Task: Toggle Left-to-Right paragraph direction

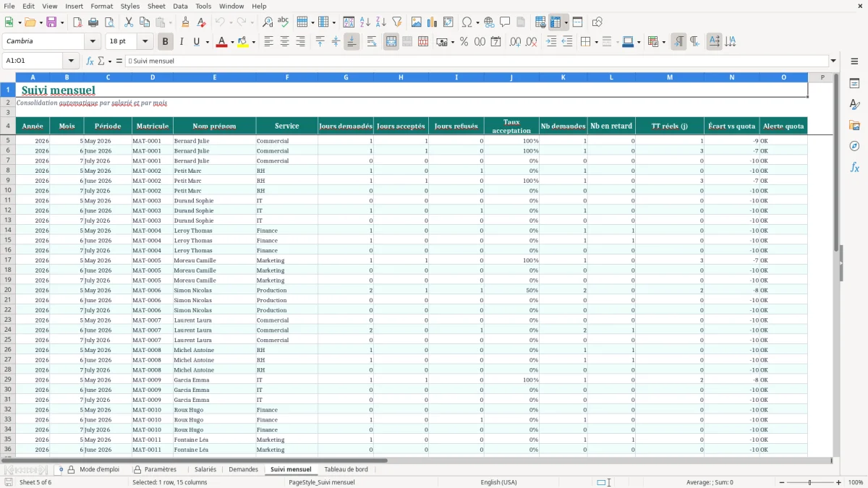Action: [678, 42]
